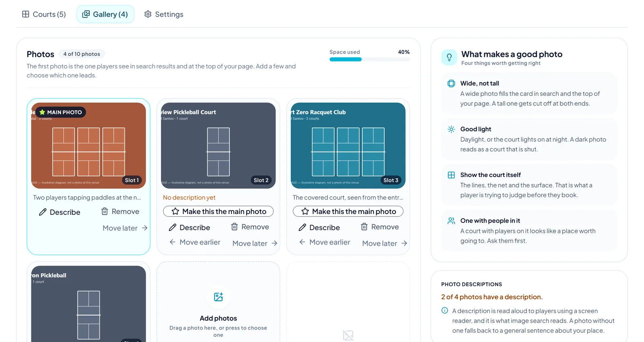Describe the Slot 3 photo
The image size is (644, 342).
pyautogui.click(x=319, y=227)
